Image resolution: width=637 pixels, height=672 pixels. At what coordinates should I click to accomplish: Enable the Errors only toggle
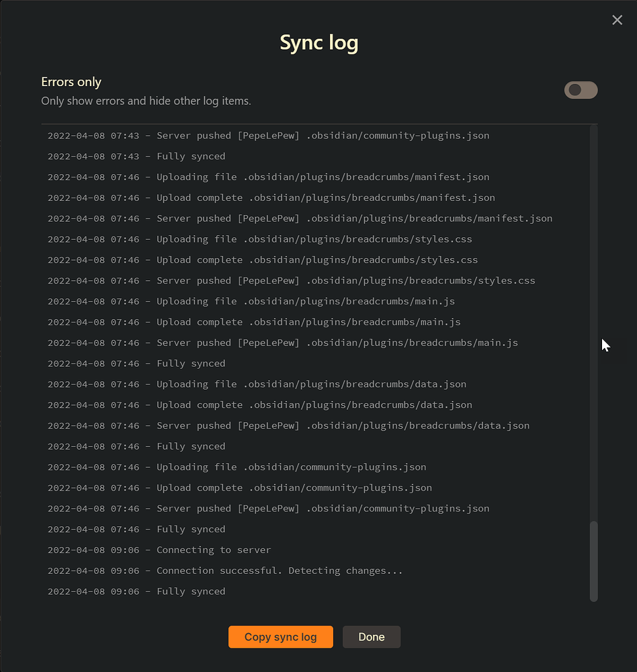click(581, 90)
